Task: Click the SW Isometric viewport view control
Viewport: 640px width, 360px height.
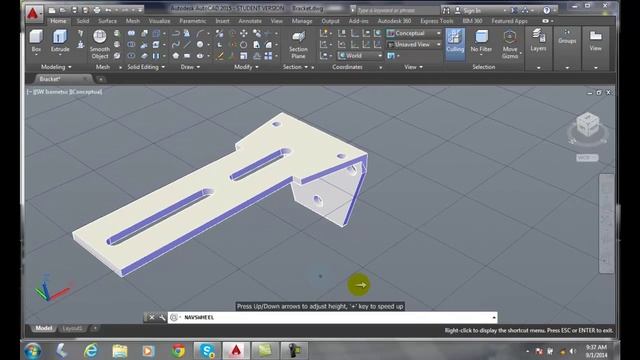Action: (51, 92)
